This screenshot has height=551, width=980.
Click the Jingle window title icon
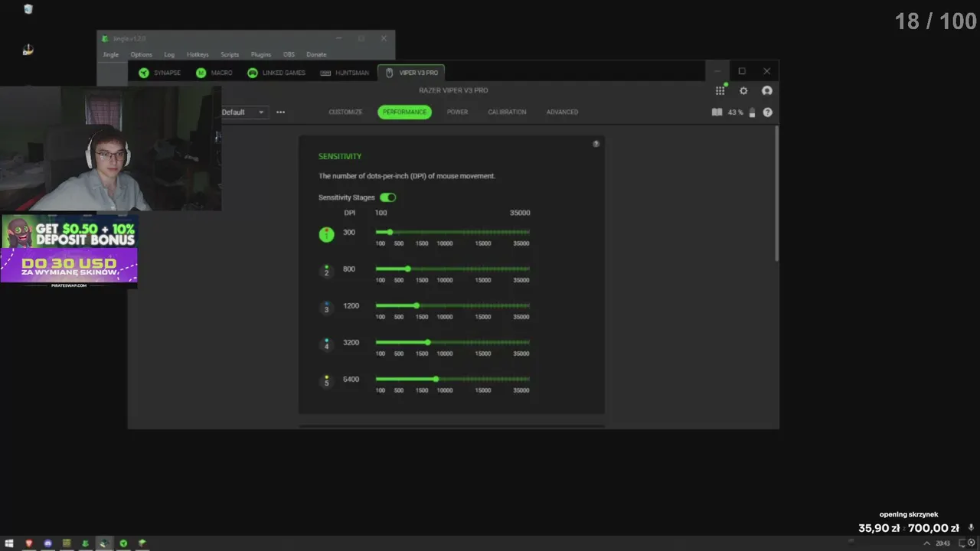click(x=105, y=38)
